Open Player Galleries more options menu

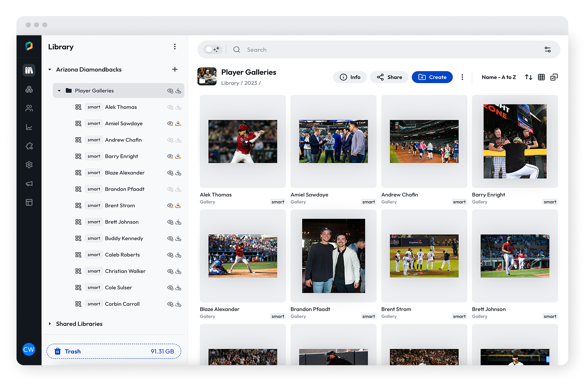coord(462,77)
